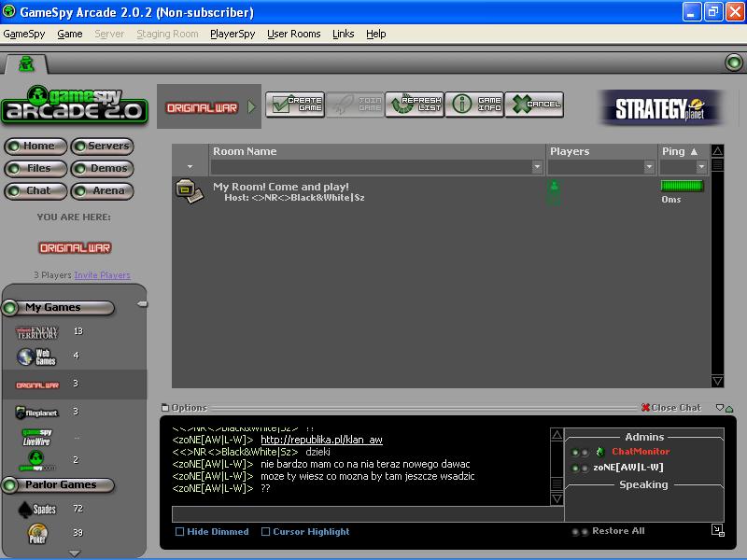Click chat scrollbar up arrow
Screen dimensions: 747x560
[557, 434]
